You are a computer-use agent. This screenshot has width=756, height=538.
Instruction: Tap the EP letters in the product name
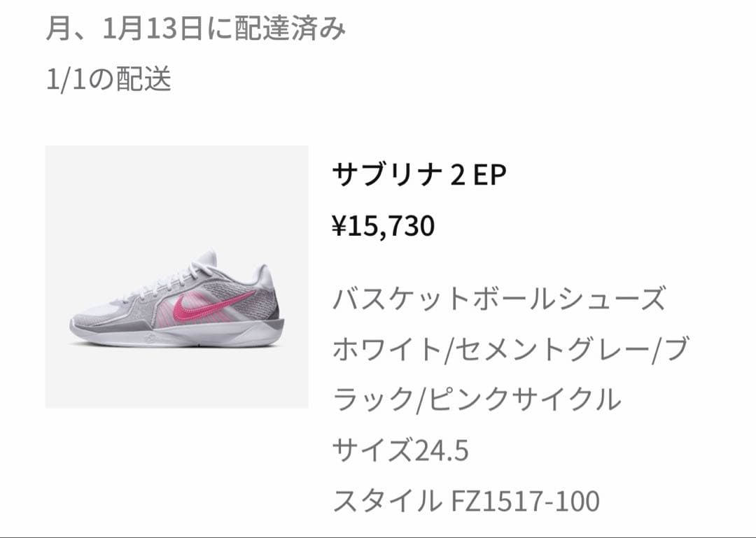pyautogui.click(x=489, y=174)
